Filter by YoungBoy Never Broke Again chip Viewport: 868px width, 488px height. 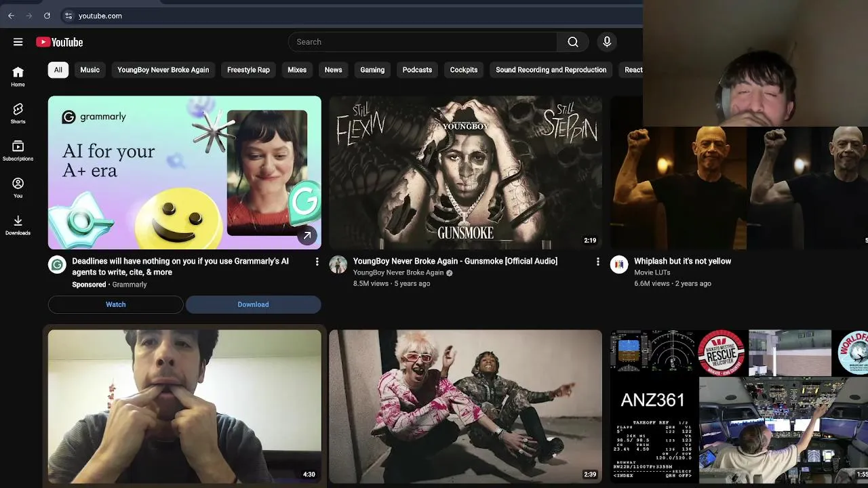click(163, 70)
